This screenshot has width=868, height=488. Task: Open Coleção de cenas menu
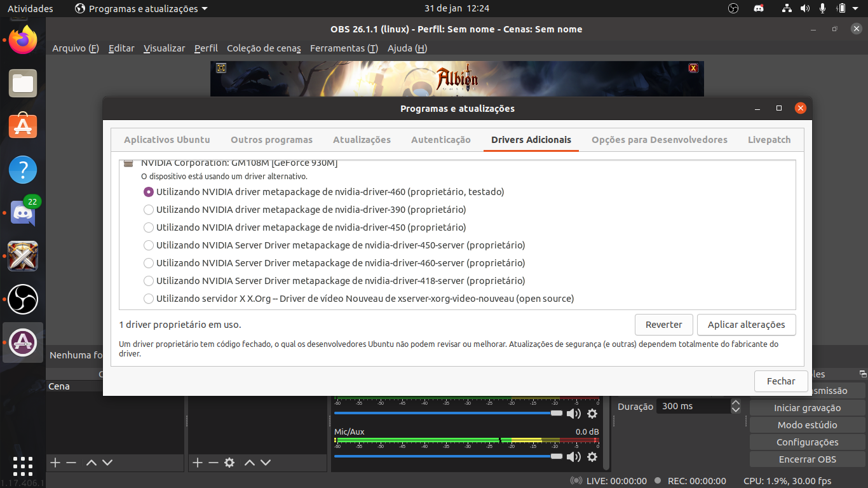tap(264, 48)
